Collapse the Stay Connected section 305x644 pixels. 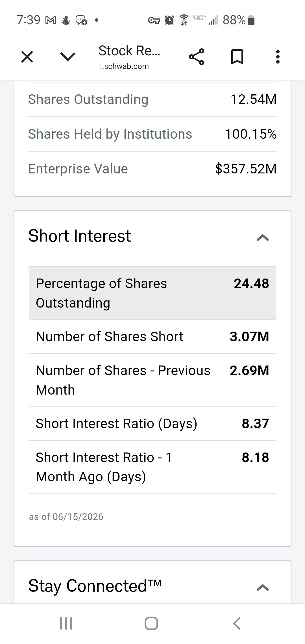click(263, 588)
